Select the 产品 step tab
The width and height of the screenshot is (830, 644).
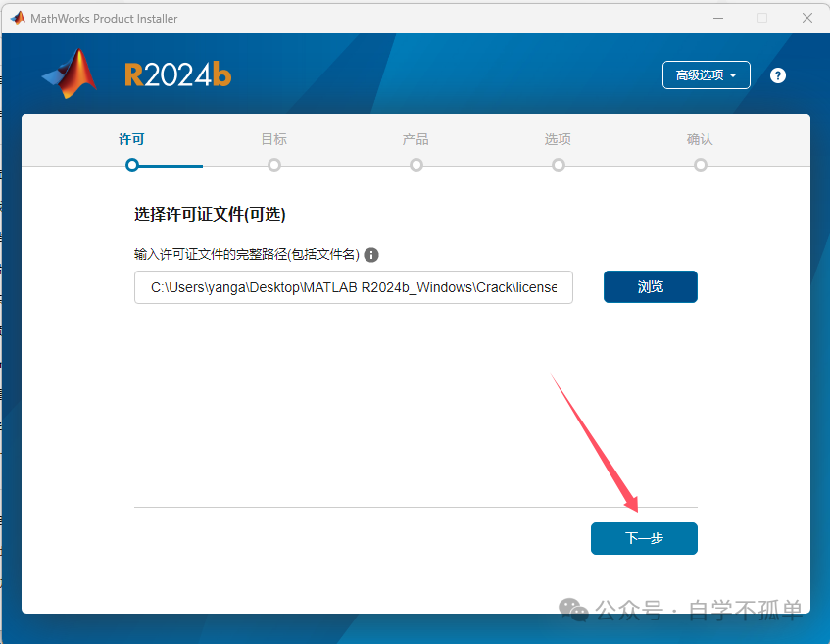tap(415, 139)
